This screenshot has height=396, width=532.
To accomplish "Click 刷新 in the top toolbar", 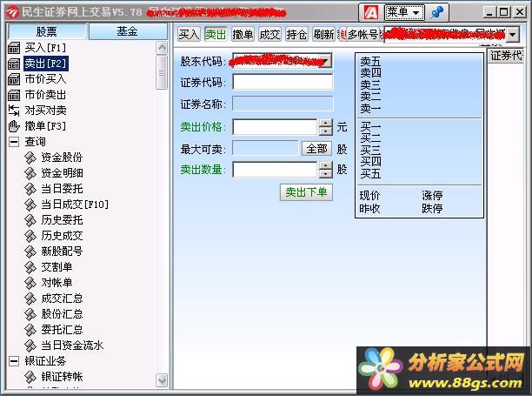I will [x=323, y=34].
